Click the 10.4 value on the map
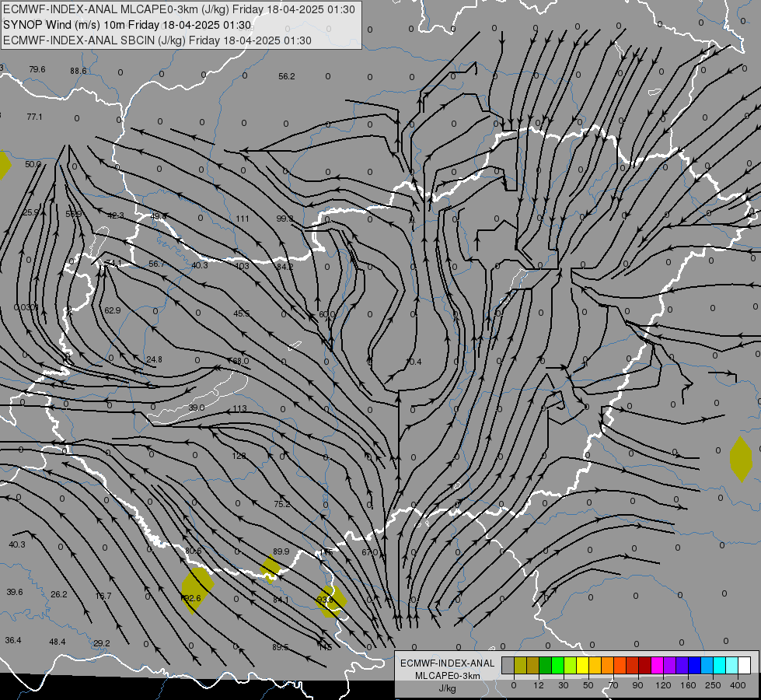 [x=414, y=362]
